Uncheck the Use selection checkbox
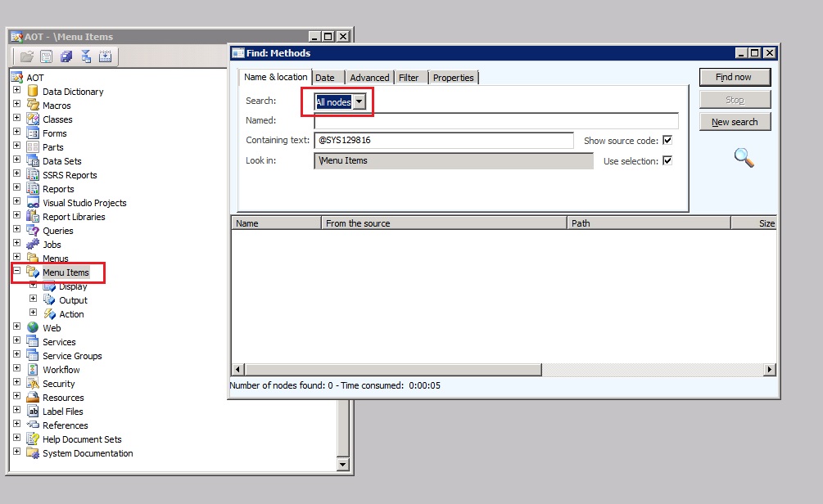Screen dimensions: 823x504 click(667, 161)
